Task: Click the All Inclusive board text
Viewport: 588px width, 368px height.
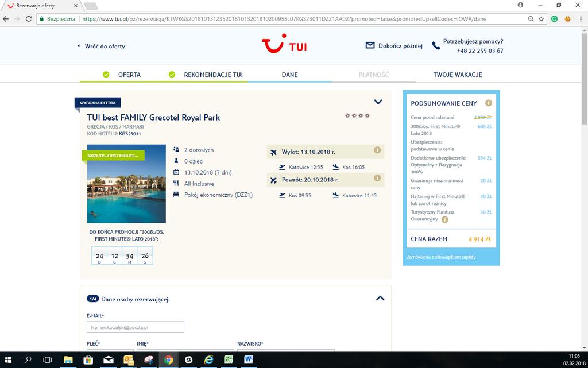Action: tap(199, 184)
